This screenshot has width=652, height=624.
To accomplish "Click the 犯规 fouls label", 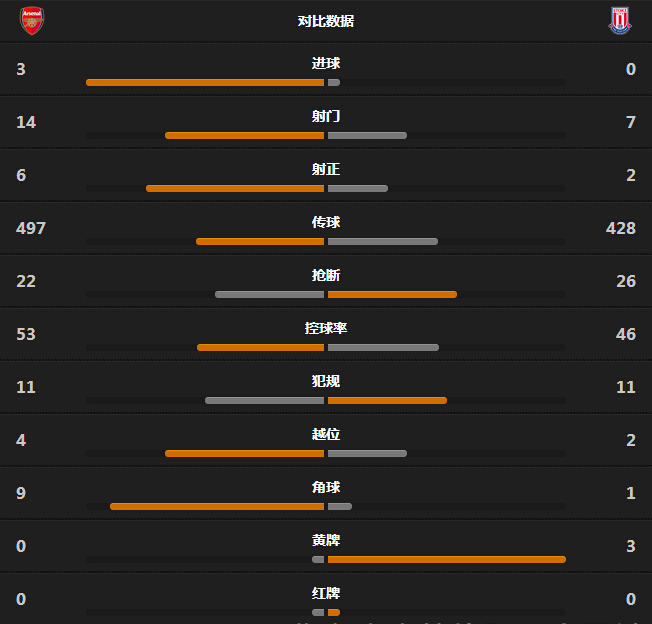I will pos(326,381).
